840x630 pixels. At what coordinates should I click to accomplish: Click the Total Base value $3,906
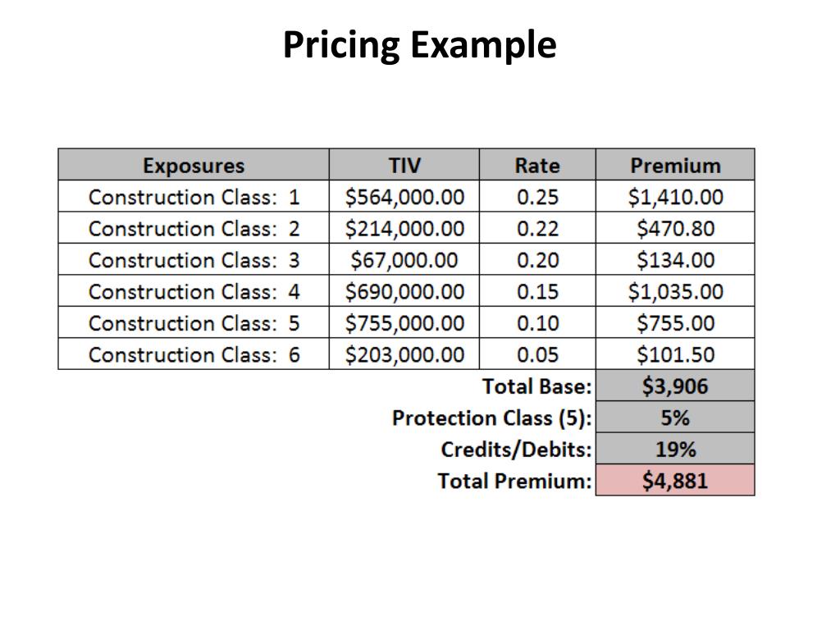click(x=675, y=386)
